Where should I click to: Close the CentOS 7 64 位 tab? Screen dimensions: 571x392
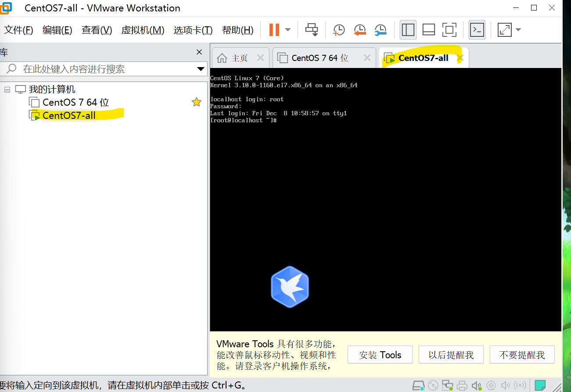click(367, 58)
